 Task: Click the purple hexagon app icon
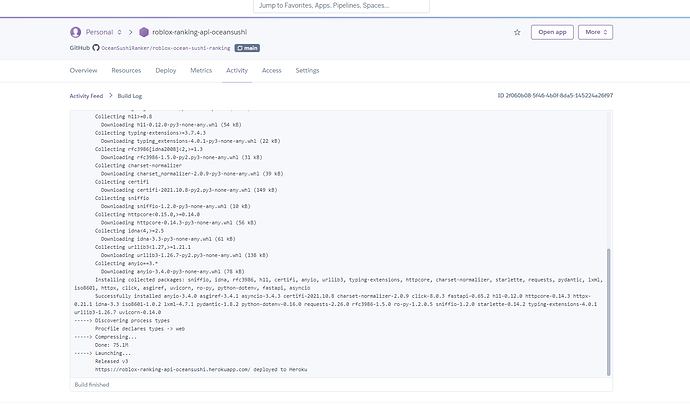[144, 32]
